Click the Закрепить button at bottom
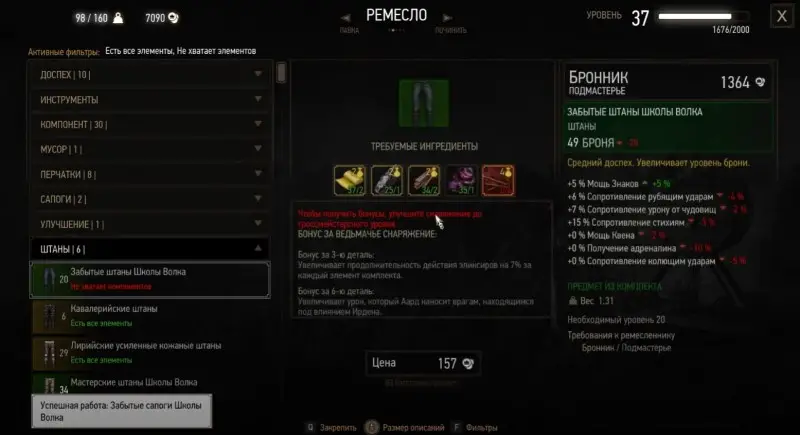Viewport: 800px width, 435px height. click(332, 427)
